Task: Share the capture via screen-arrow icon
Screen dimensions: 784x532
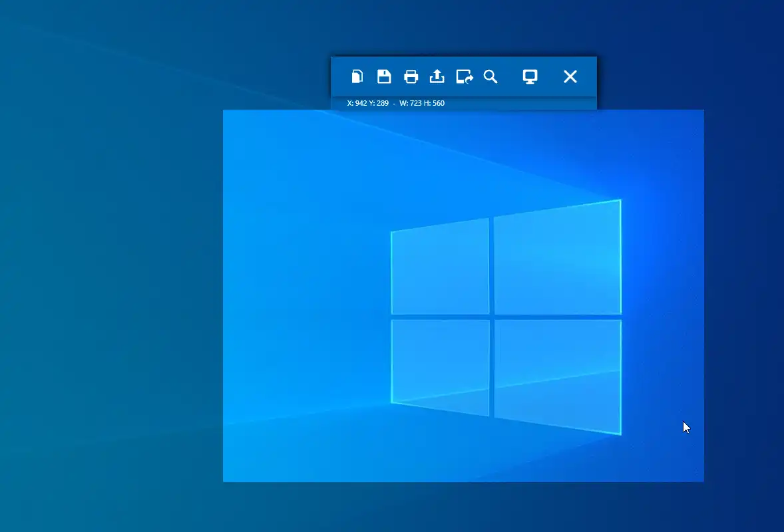Action: click(x=465, y=76)
